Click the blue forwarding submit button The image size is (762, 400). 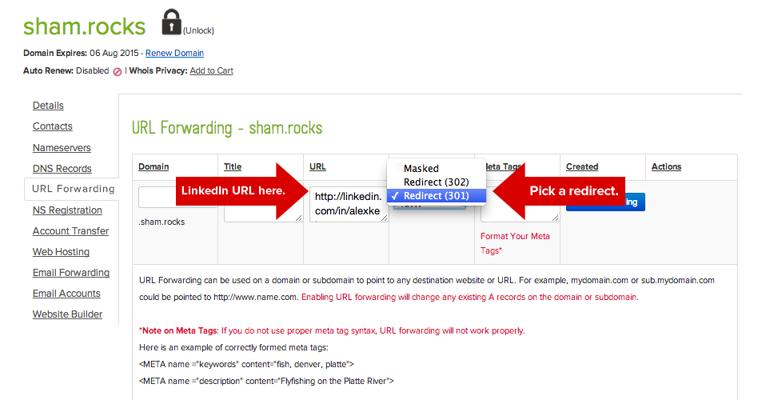click(x=606, y=201)
